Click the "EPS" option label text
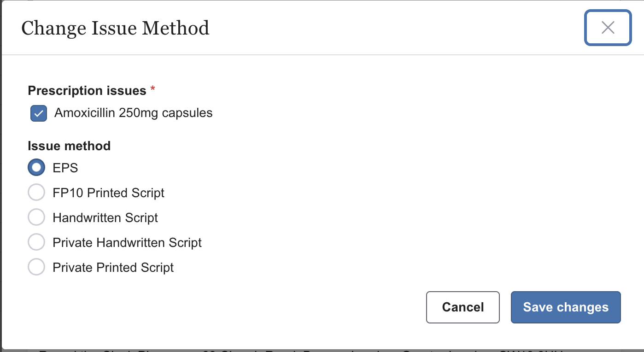Image resolution: width=644 pixels, height=352 pixels. [65, 168]
